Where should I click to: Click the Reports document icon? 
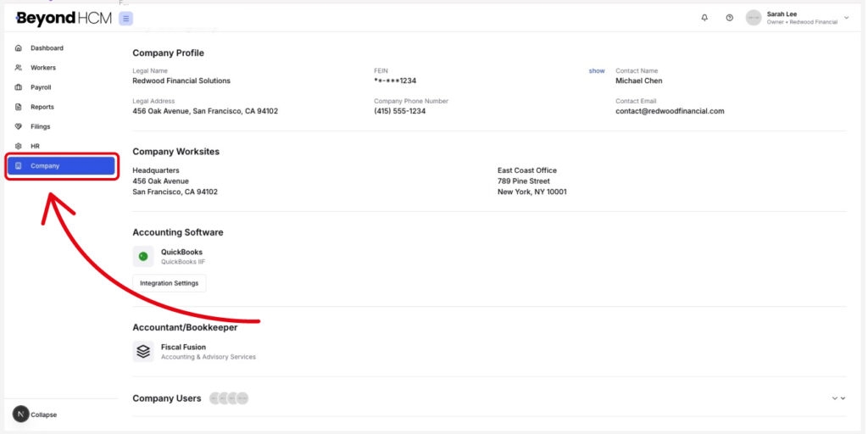19,107
